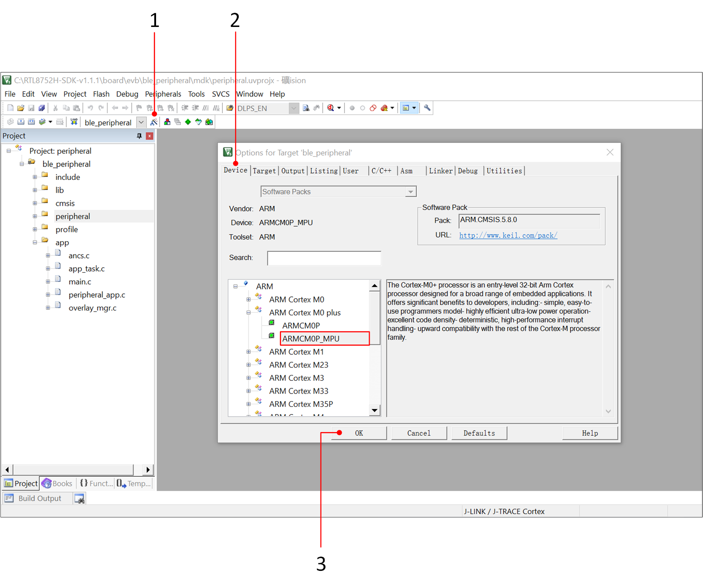Click the Start Debug Session icon

pyautogui.click(x=331, y=108)
